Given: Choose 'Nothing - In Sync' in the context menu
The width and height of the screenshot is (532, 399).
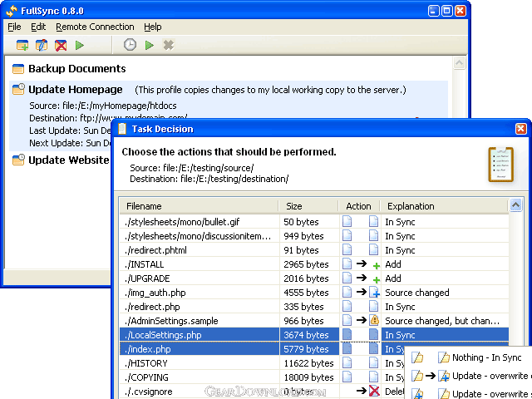Looking at the screenshot, I should pos(486,357).
